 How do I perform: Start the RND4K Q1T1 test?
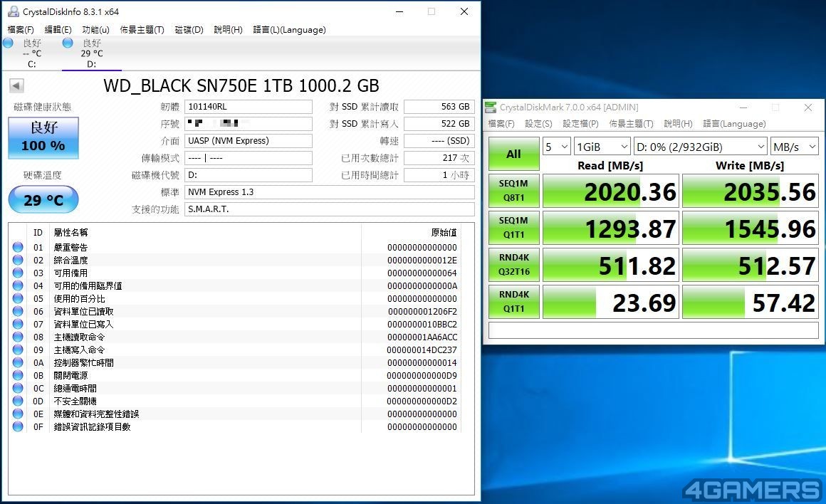513,301
